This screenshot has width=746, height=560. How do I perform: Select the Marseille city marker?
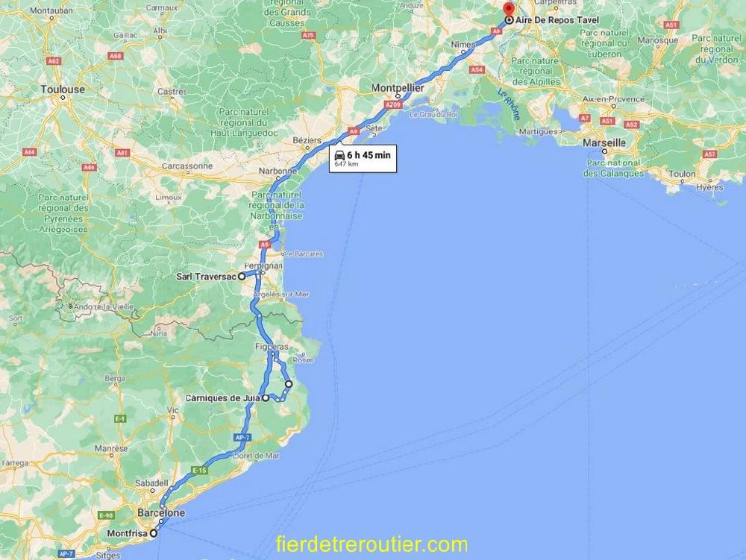pos(604,151)
